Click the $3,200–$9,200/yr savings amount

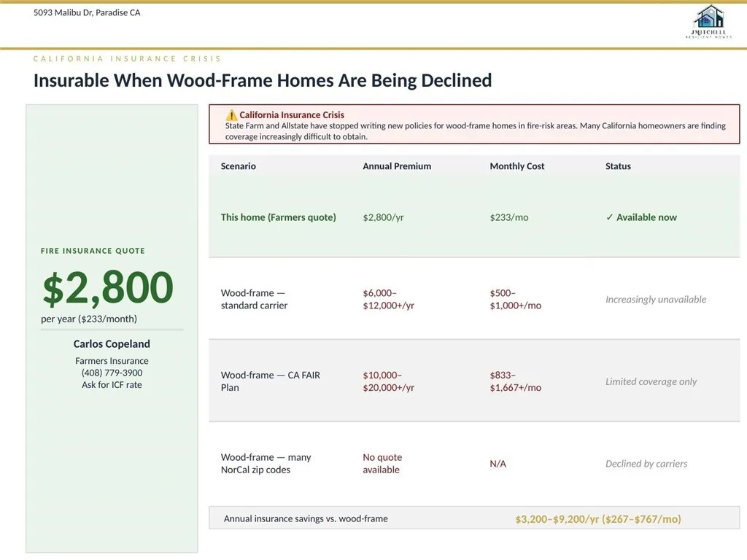coord(597,519)
